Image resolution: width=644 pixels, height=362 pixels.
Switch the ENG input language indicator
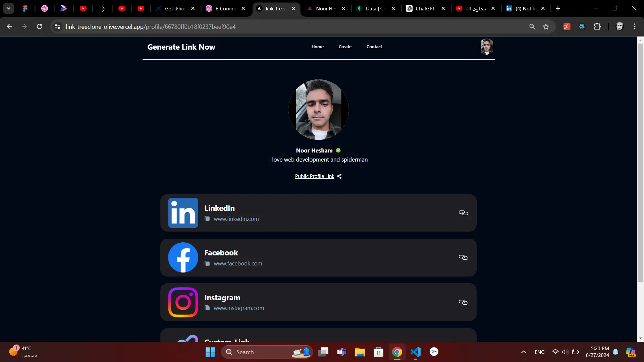(539, 352)
